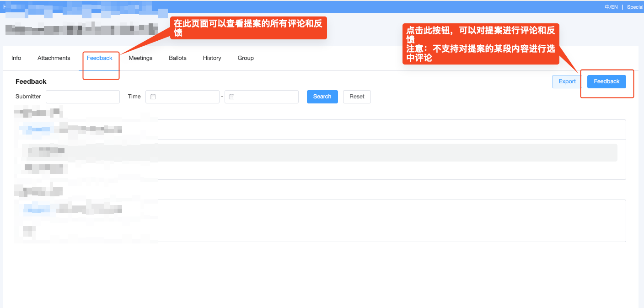View the History tab
The image size is (644, 308).
[x=212, y=58]
